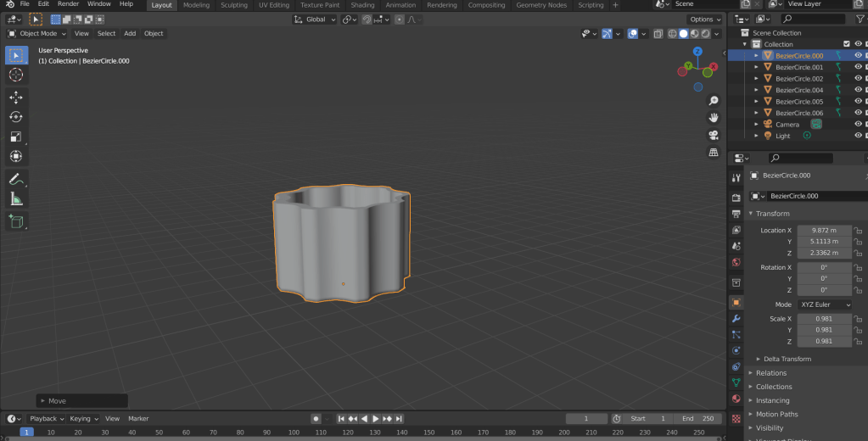The height and width of the screenshot is (441, 868).
Task: Open the Render menu
Action: [x=68, y=4]
